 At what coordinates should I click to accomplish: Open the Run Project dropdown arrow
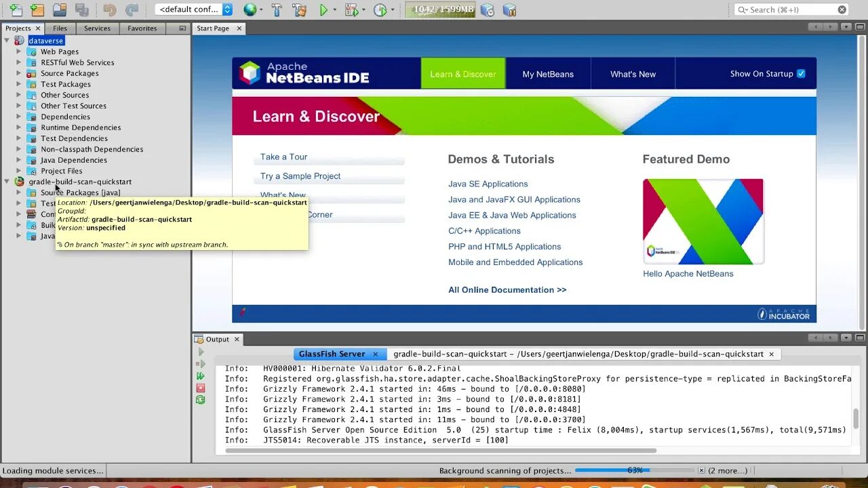334,10
